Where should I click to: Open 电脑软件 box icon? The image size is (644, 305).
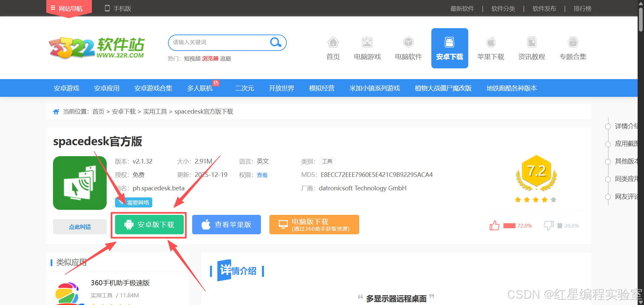tap(408, 48)
